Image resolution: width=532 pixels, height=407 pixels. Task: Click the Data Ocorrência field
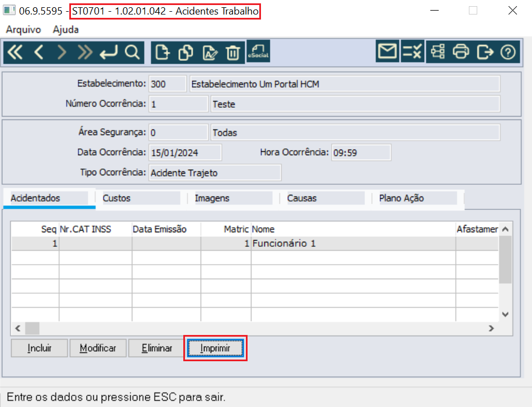[x=186, y=152]
